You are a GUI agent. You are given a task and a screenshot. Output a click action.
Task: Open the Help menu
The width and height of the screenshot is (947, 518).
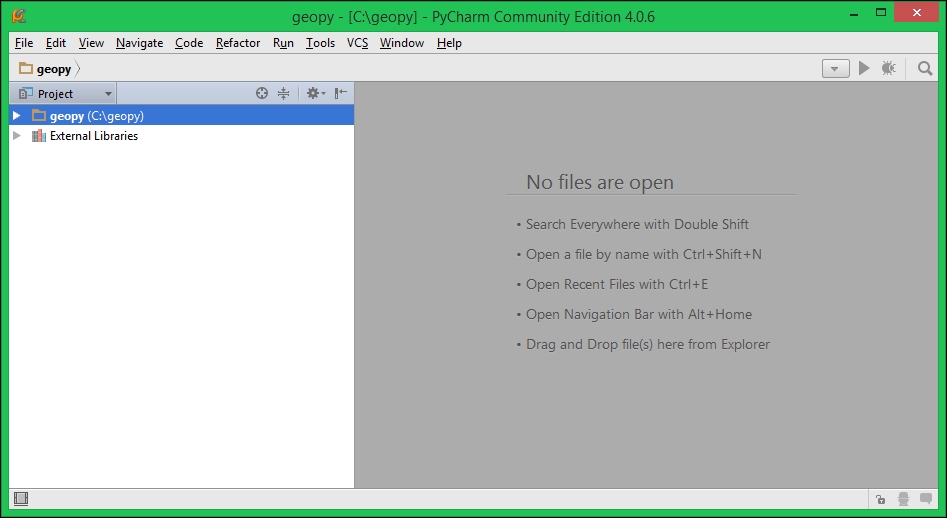[x=449, y=43]
